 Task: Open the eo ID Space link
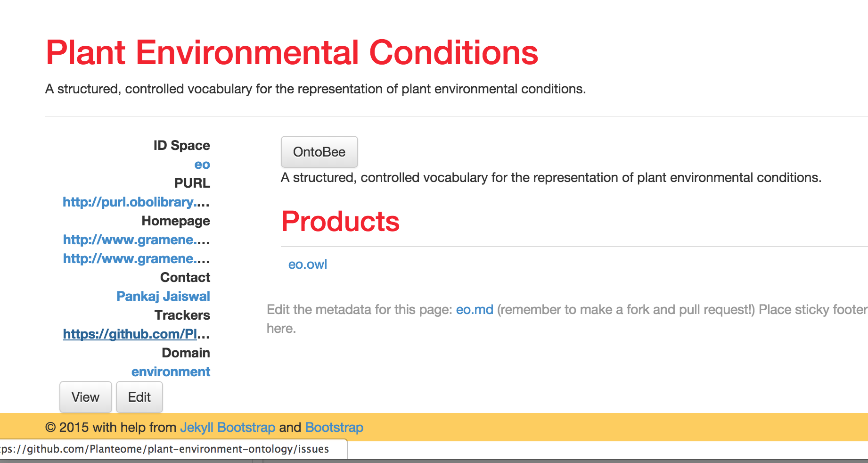202,165
